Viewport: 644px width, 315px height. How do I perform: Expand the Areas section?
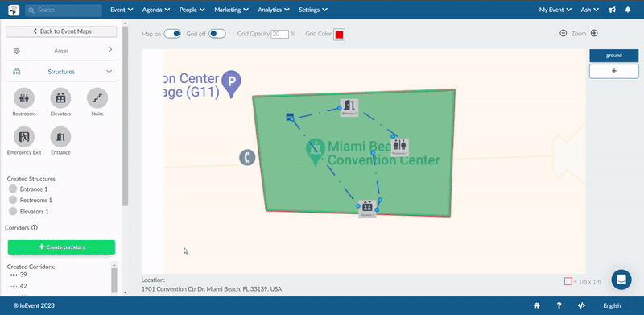61,51
